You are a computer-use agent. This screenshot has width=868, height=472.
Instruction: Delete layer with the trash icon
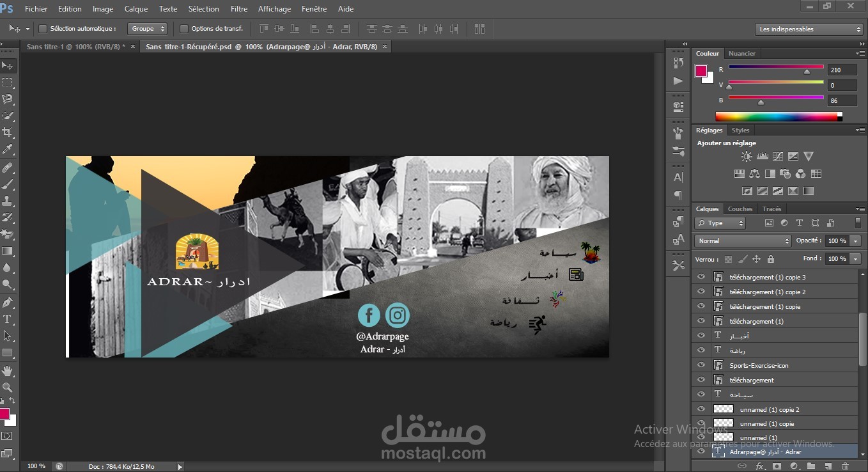coord(846,466)
